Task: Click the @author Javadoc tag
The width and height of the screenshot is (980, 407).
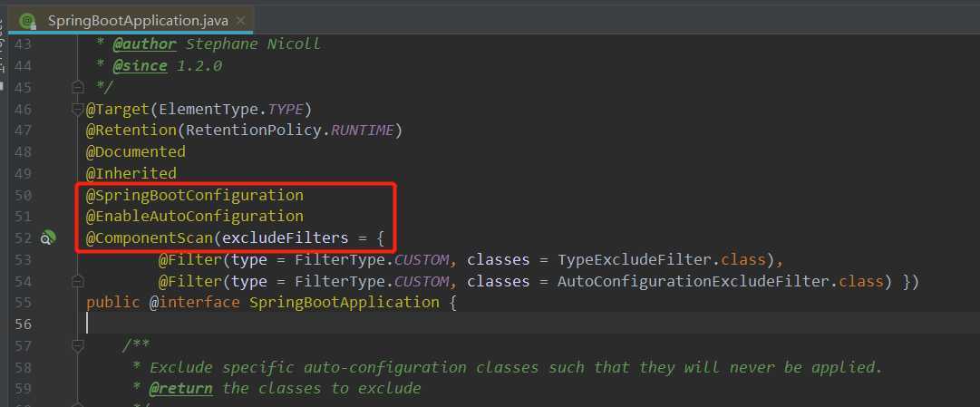Action: [x=144, y=44]
